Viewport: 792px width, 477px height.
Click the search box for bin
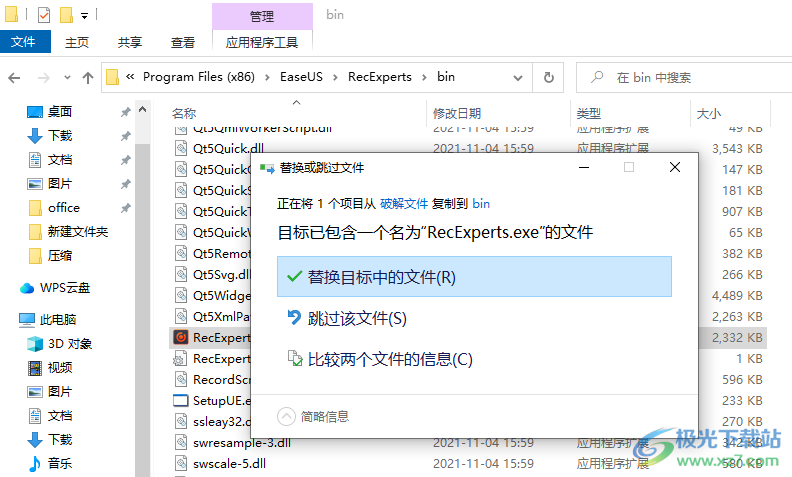pyautogui.click(x=684, y=77)
